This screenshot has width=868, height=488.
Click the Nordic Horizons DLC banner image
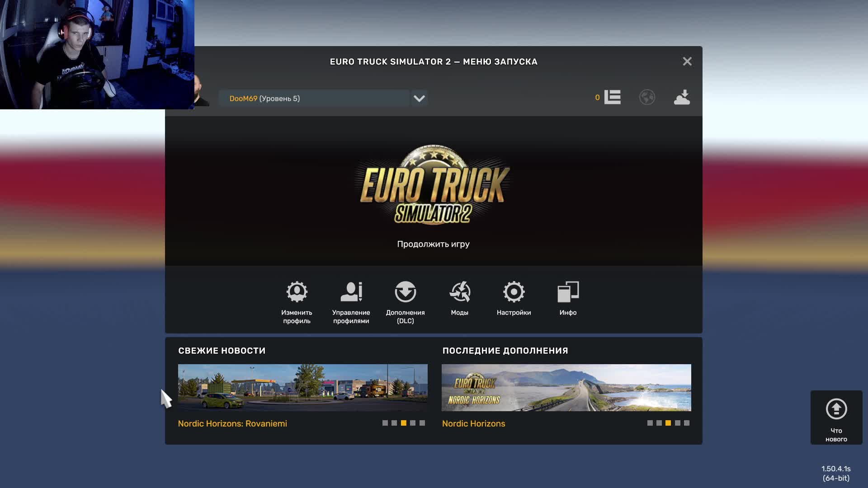point(566,387)
